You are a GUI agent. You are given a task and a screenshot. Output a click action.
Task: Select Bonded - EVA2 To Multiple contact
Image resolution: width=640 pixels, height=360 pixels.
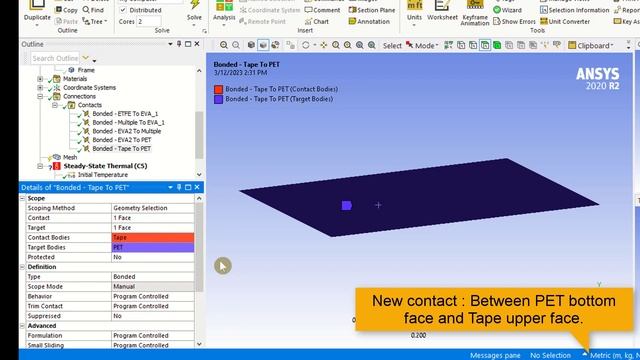[127, 131]
